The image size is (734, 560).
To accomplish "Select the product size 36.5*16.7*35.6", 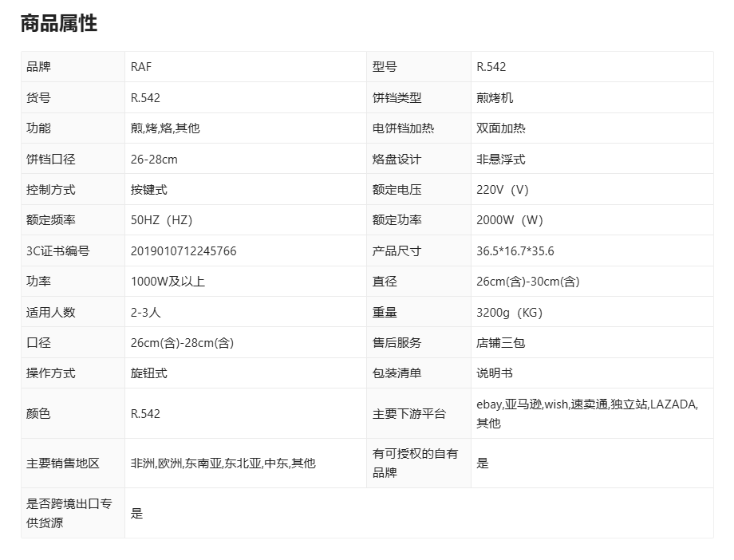I will click(515, 251).
